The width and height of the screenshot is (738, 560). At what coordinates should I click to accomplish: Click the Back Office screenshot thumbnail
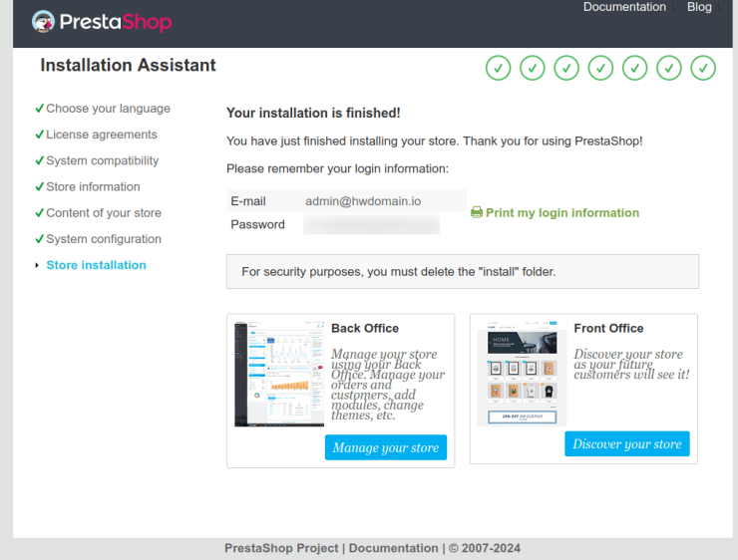[x=279, y=375]
